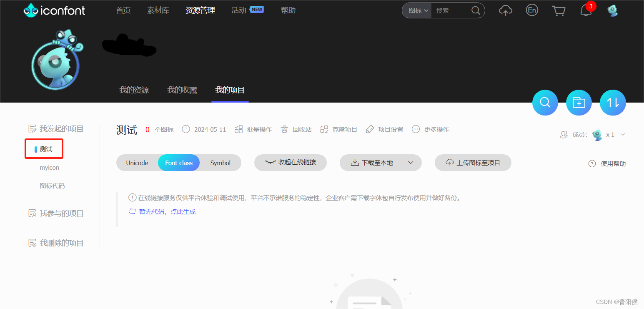Screen dimensions: 644x309
Task: Click 更多操作 text
Action: [436, 129]
